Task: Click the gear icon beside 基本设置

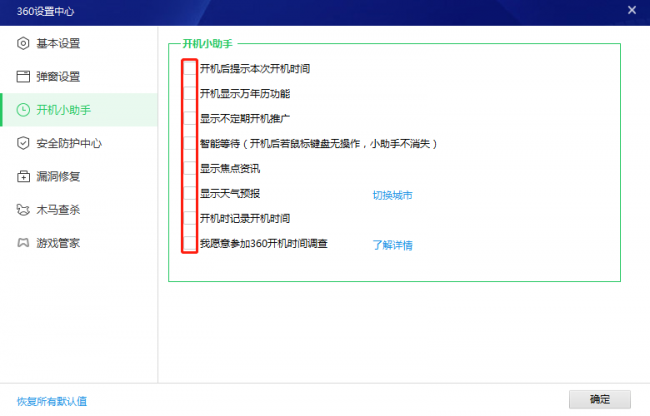Action: (x=23, y=44)
